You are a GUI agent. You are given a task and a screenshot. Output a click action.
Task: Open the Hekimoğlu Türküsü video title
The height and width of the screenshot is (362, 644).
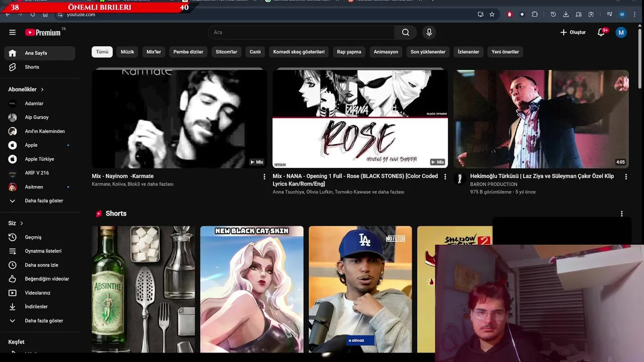click(542, 176)
